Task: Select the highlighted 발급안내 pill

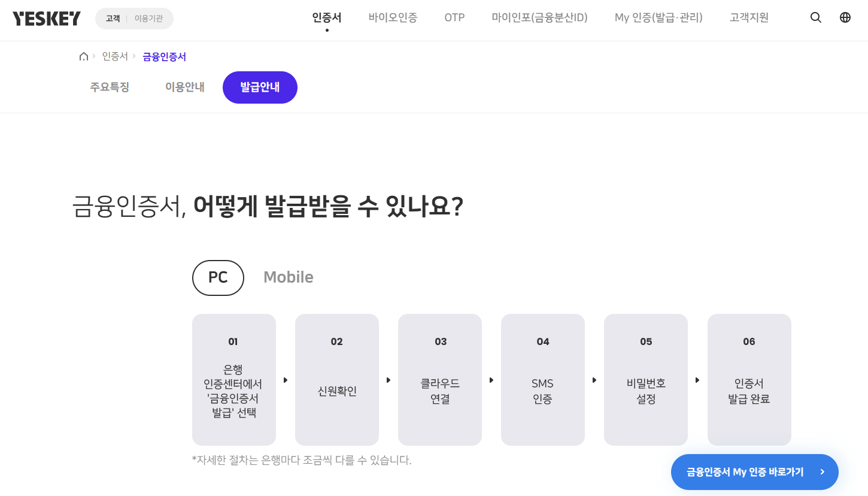Action: pos(260,87)
